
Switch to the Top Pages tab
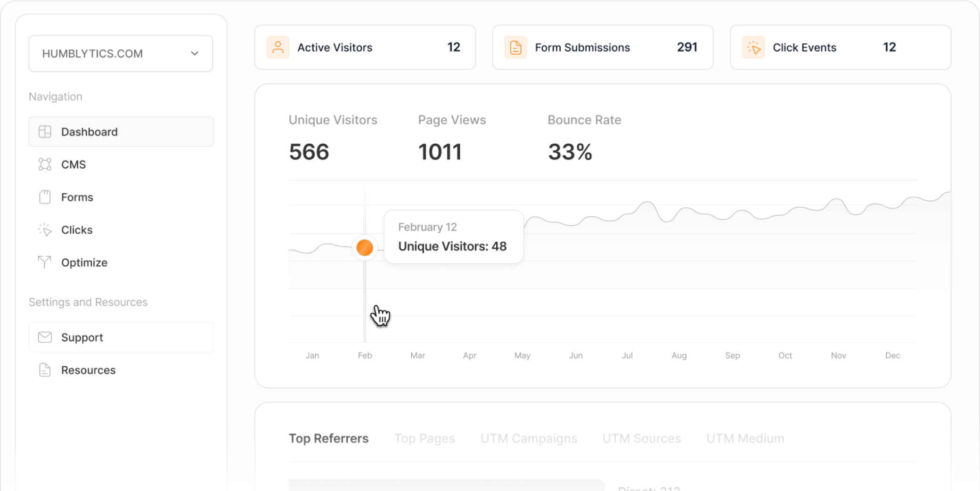(425, 438)
